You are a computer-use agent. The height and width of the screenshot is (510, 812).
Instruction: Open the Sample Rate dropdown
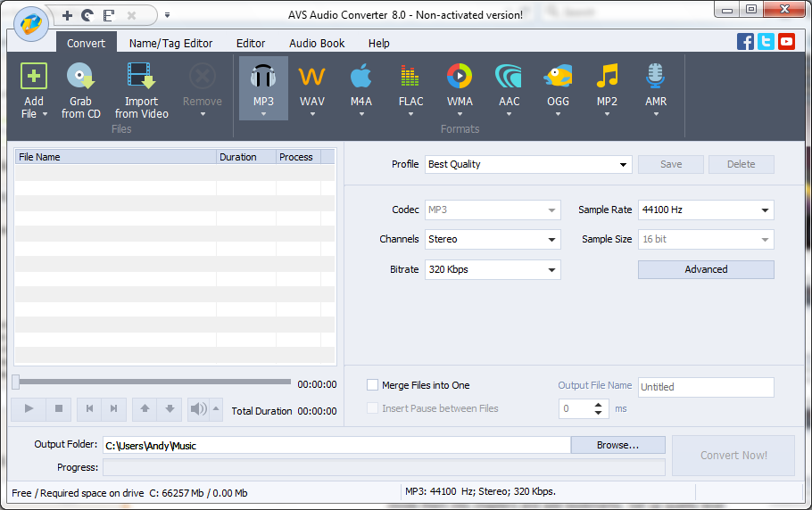[705, 210]
